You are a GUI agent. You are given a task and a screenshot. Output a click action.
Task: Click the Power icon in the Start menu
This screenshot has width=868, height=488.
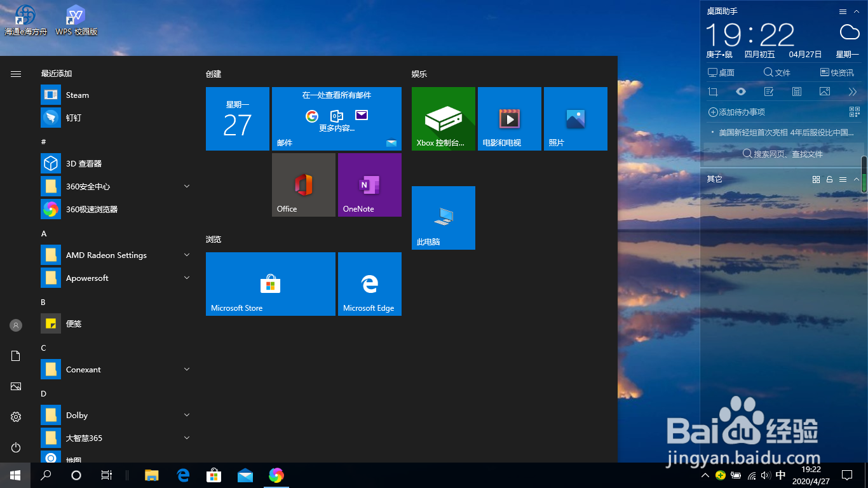click(x=15, y=447)
